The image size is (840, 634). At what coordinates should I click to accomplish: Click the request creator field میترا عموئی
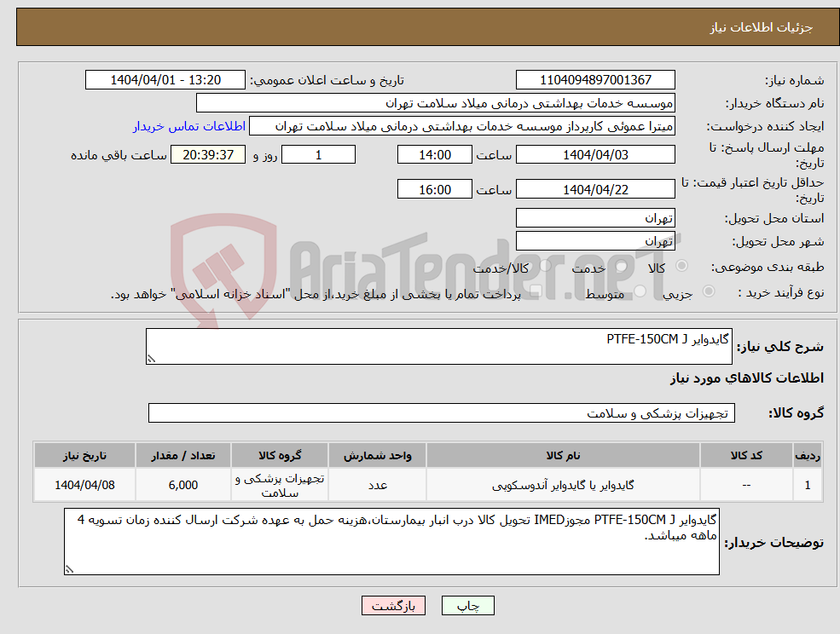461,126
